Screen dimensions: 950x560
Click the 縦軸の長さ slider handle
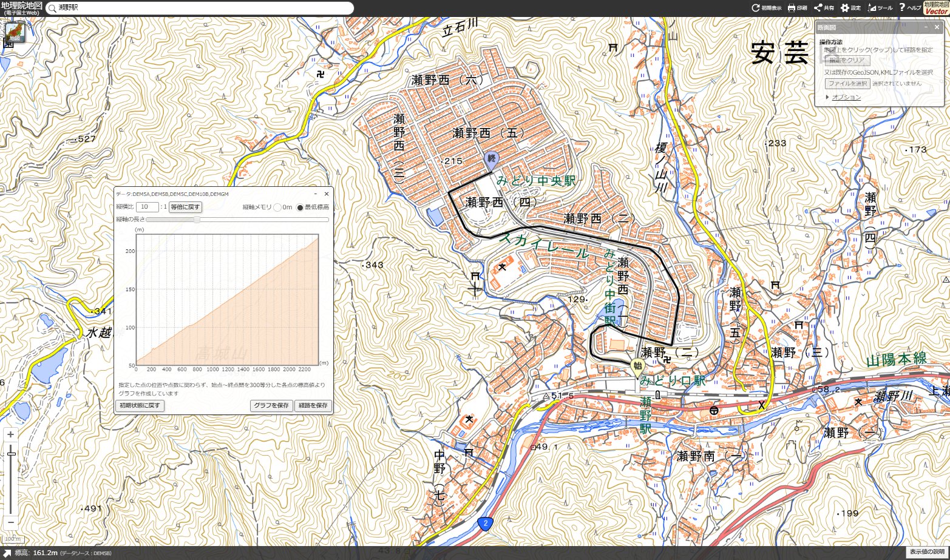pyautogui.click(x=197, y=220)
